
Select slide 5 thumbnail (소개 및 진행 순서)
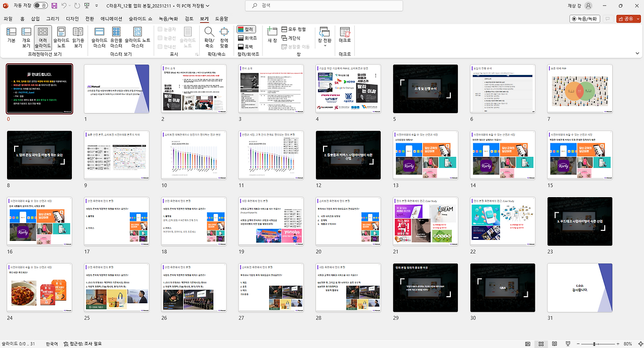click(425, 89)
